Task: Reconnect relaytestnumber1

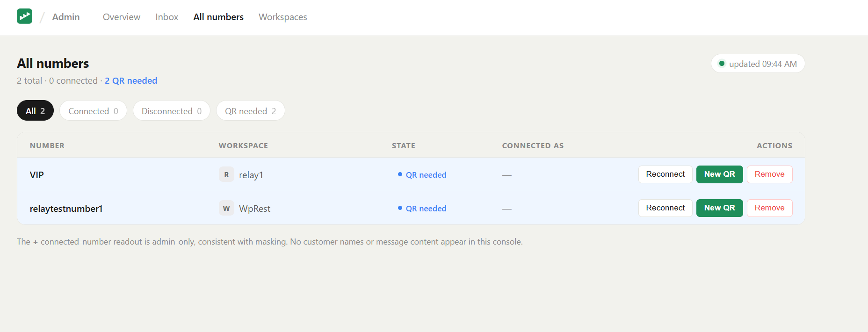Action: 665,208
